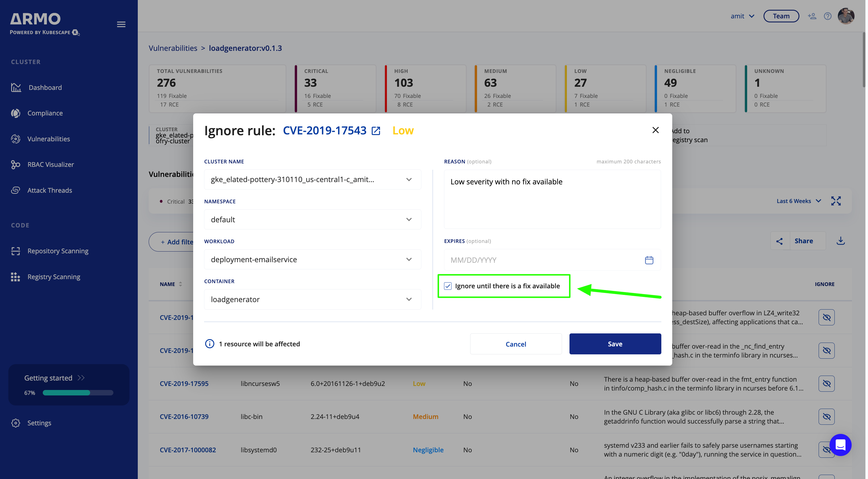
Task: Open Registry Scanning in sidebar
Action: coord(54,277)
